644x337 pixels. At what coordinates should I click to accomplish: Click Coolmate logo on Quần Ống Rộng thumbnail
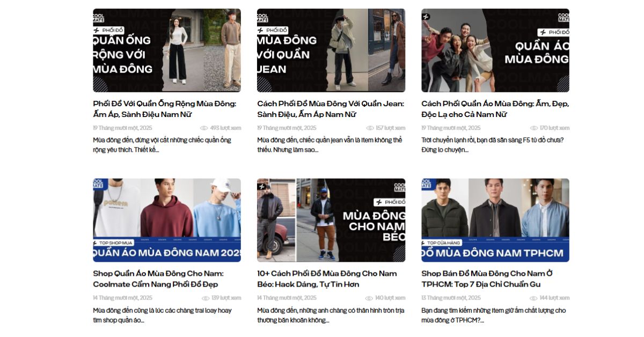99,18
